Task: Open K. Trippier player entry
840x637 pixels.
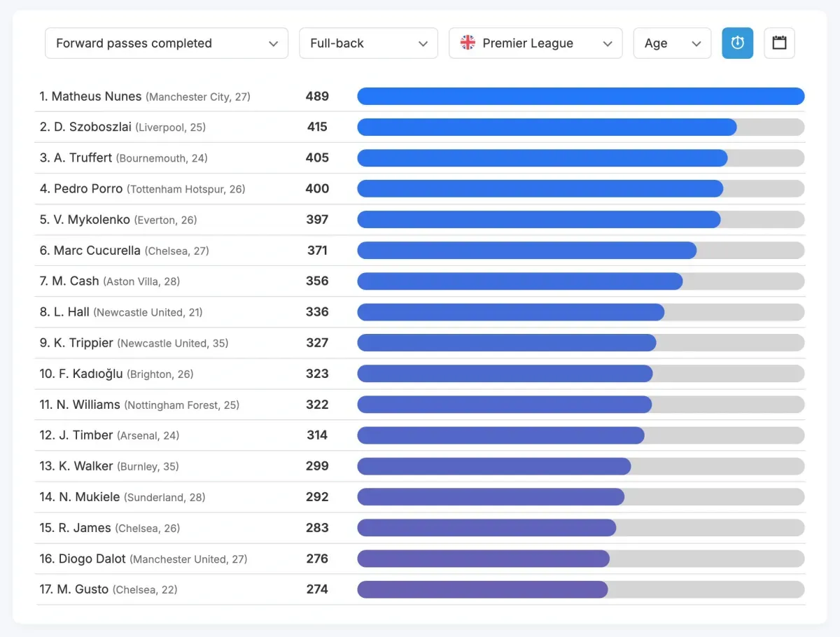Action: tap(83, 343)
